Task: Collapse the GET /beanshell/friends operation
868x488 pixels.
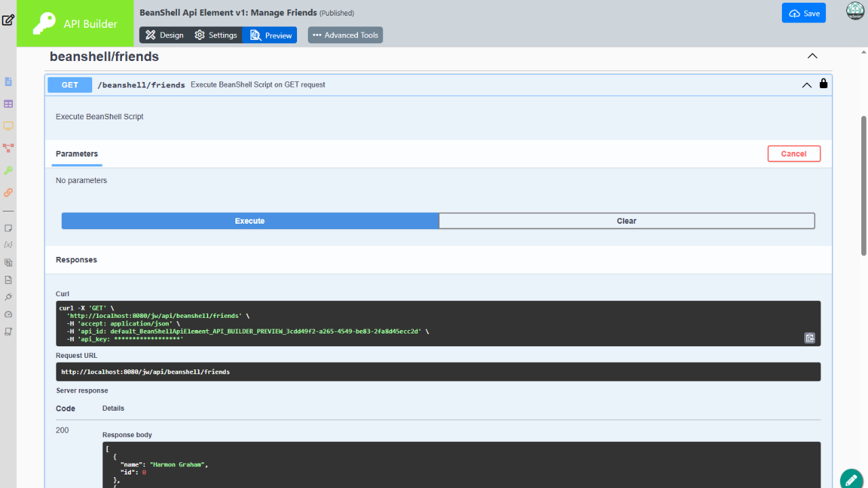Action: (x=806, y=85)
